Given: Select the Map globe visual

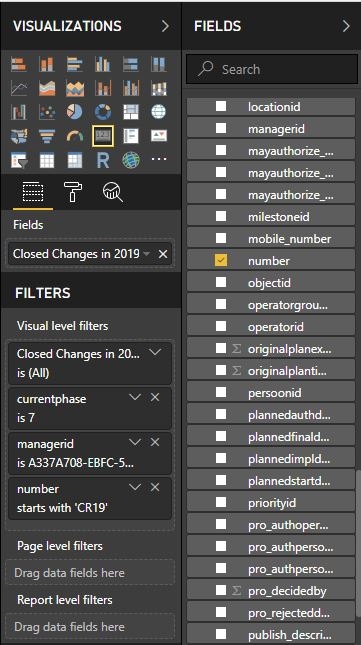Looking at the screenshot, I should coord(158,112).
